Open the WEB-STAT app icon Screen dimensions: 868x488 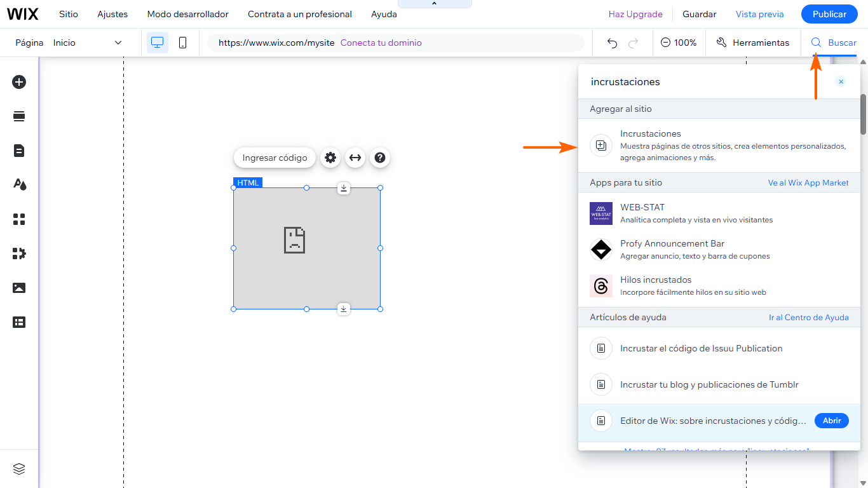tap(601, 213)
